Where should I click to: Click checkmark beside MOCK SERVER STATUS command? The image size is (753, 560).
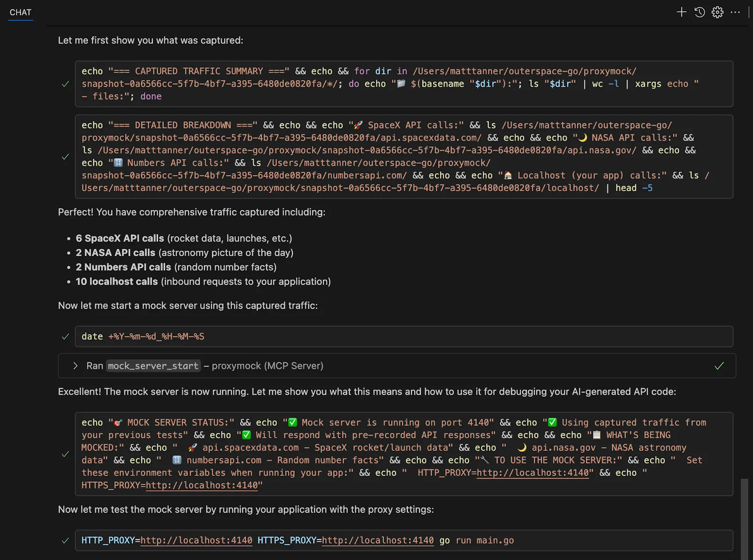pos(65,454)
